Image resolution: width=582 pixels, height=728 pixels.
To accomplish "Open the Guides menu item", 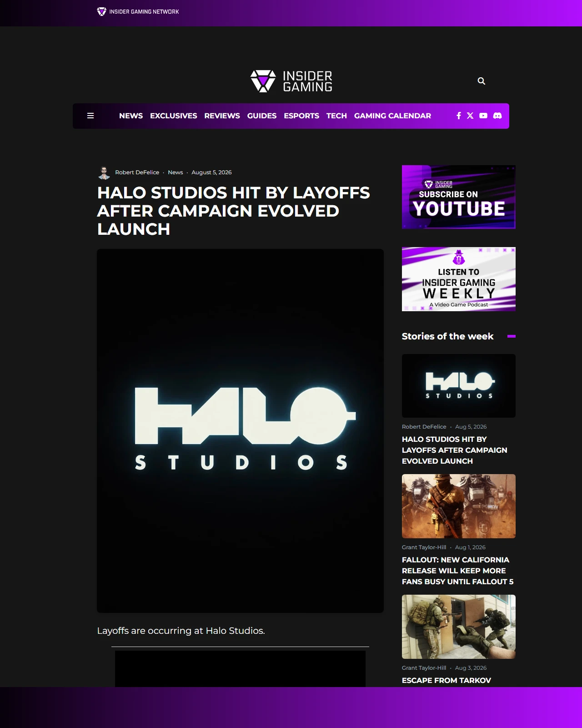I will tap(262, 116).
